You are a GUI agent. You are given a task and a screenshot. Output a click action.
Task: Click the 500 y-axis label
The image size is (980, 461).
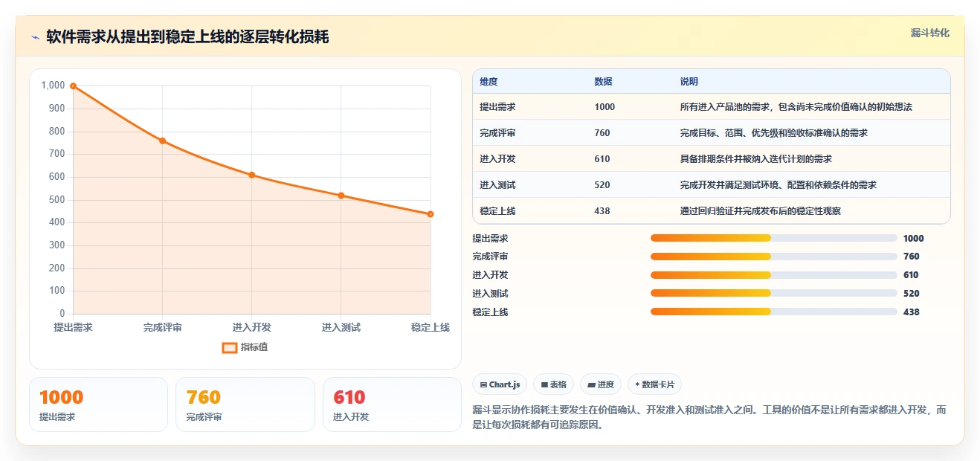[57, 199]
